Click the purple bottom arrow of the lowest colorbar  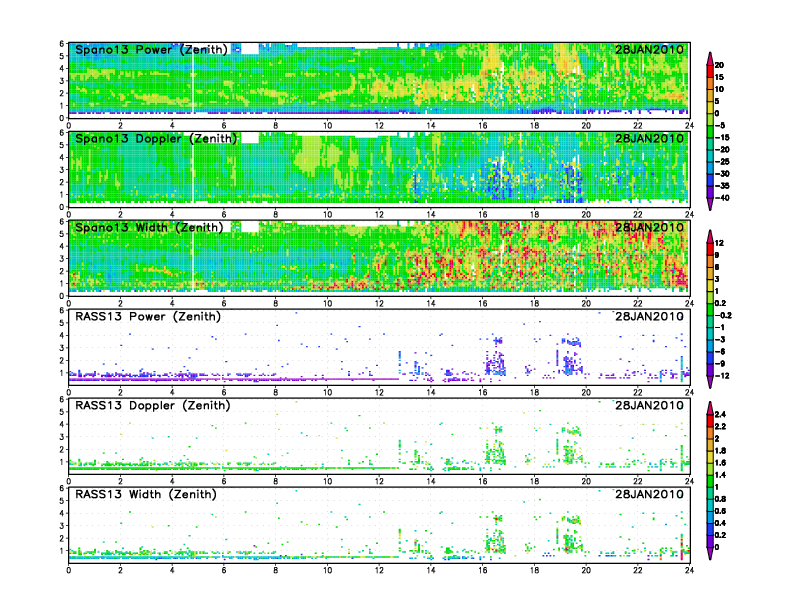pyautogui.click(x=710, y=553)
